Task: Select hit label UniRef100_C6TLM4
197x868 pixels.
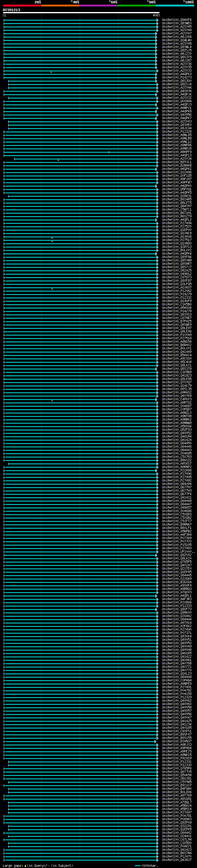Action: 177,839
